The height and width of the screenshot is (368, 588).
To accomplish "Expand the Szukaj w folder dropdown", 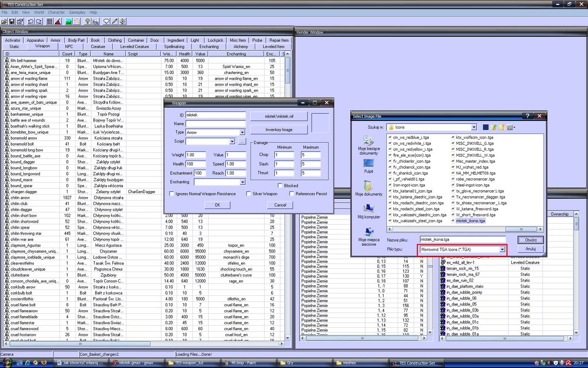I will coord(474,127).
